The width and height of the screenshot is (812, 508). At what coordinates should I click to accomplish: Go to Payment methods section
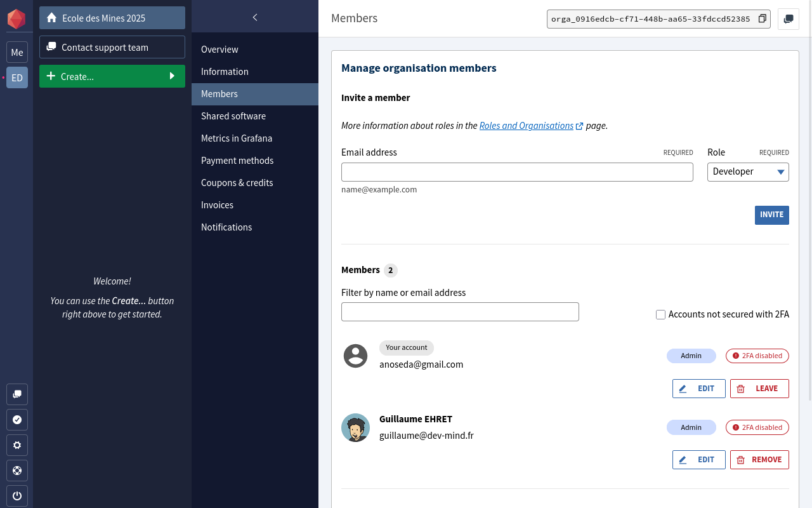point(237,161)
